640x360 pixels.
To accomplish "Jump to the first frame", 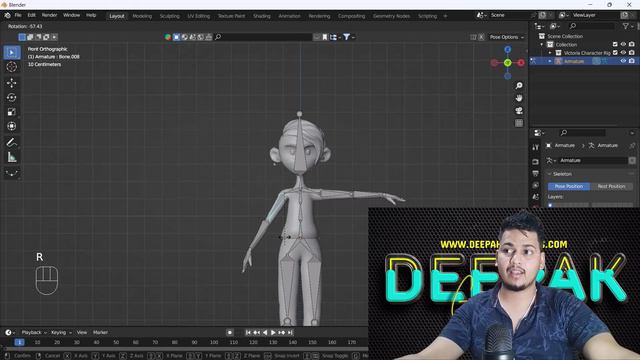I will (x=248, y=333).
